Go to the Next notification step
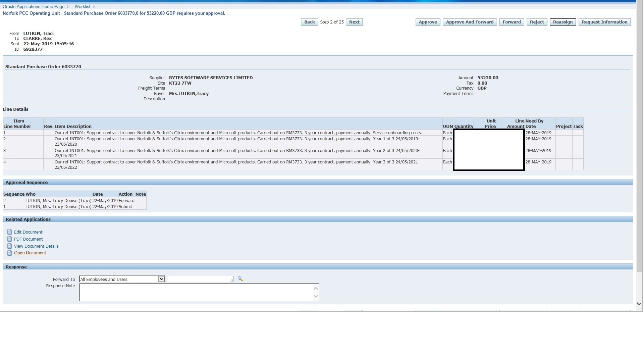The width and height of the screenshot is (644, 349). tap(354, 22)
